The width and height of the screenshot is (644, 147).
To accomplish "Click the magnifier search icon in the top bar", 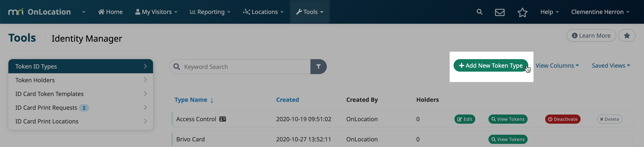I will 479,12.
